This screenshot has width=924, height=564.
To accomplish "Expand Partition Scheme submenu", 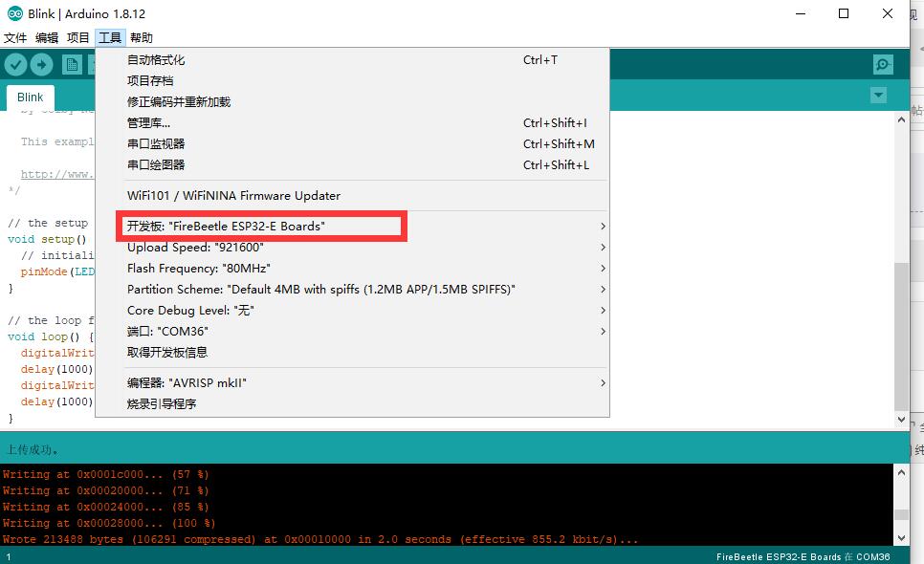I will coord(352,289).
